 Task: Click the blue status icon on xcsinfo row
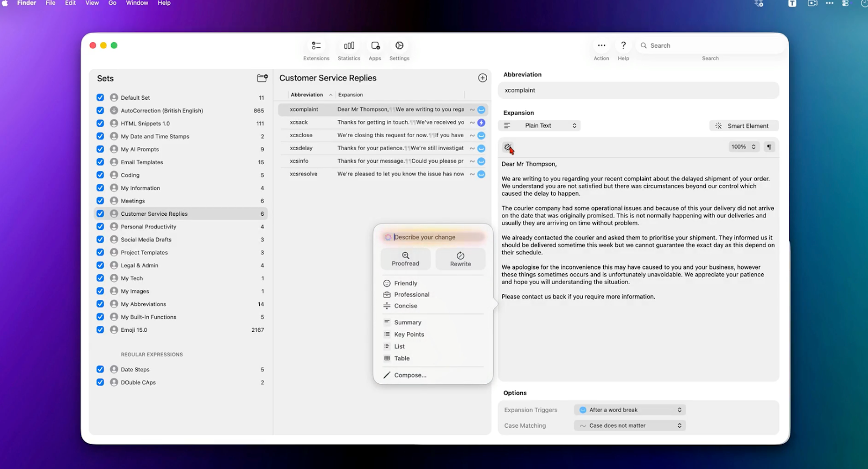tap(481, 162)
